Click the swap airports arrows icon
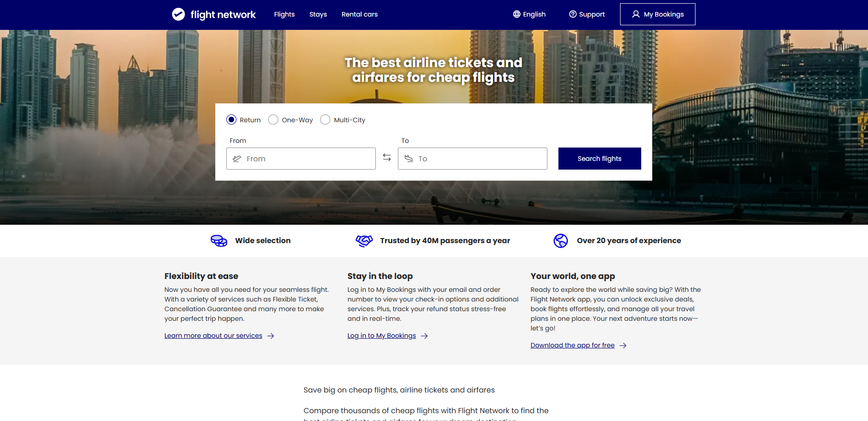Viewport: 868px width, 421px height. (387, 158)
